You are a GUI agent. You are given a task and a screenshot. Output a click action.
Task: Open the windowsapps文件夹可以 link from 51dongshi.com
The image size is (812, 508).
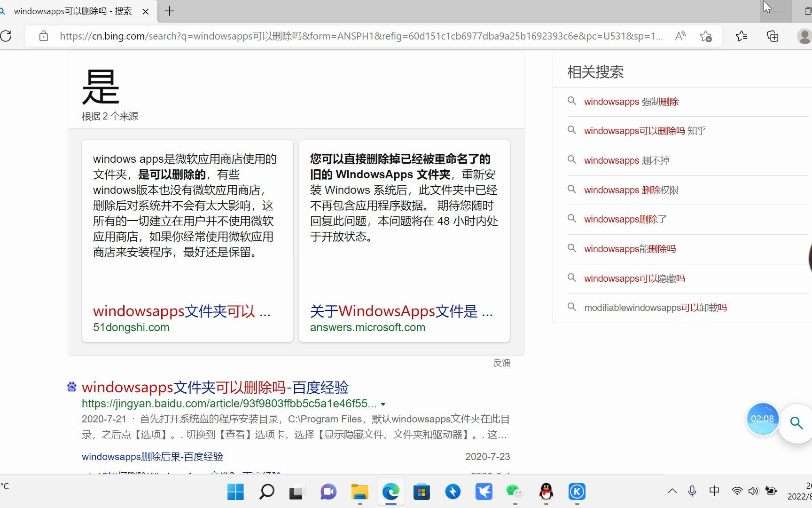pyautogui.click(x=181, y=311)
